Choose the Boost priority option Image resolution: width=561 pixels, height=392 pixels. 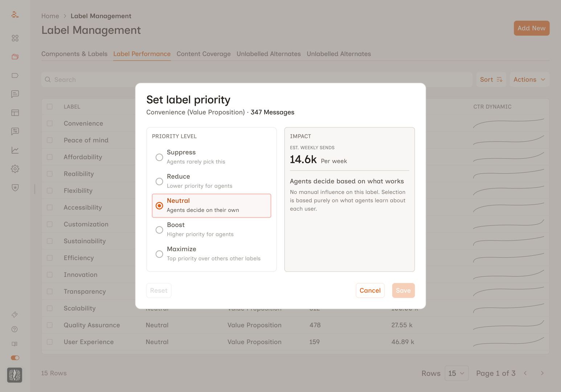[159, 230]
